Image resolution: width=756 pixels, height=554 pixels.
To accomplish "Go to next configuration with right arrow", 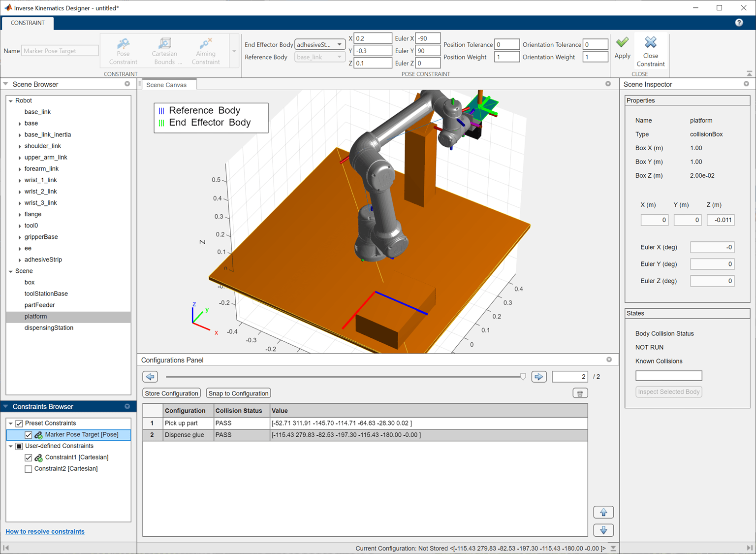I will [539, 377].
